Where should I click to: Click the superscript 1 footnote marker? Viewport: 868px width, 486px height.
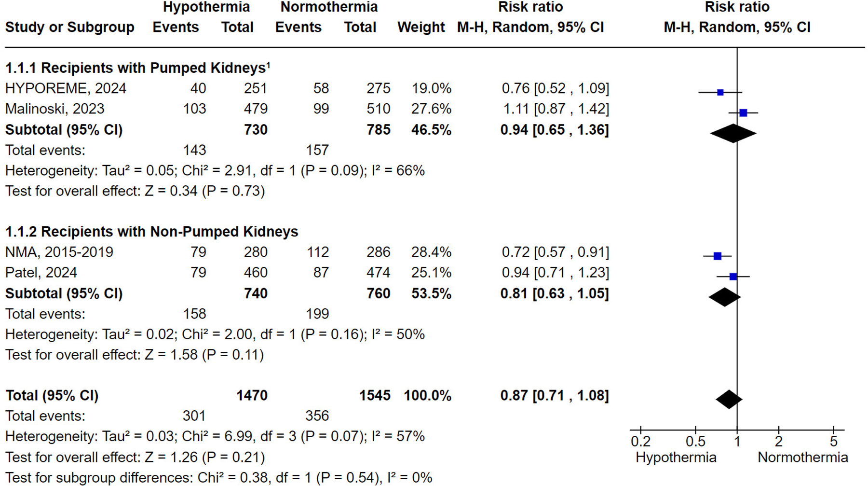268,65
